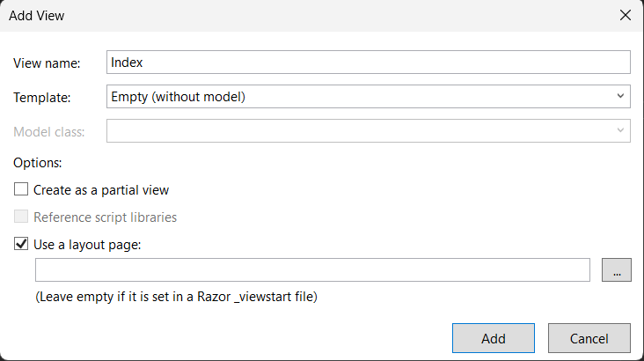The height and width of the screenshot is (361, 644).
Task: Click the "Model class:" label
Action: tap(49, 132)
